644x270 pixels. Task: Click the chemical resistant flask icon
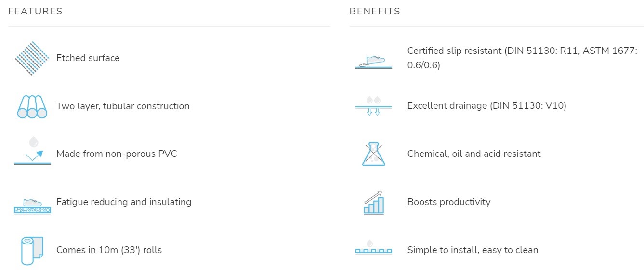point(374,154)
